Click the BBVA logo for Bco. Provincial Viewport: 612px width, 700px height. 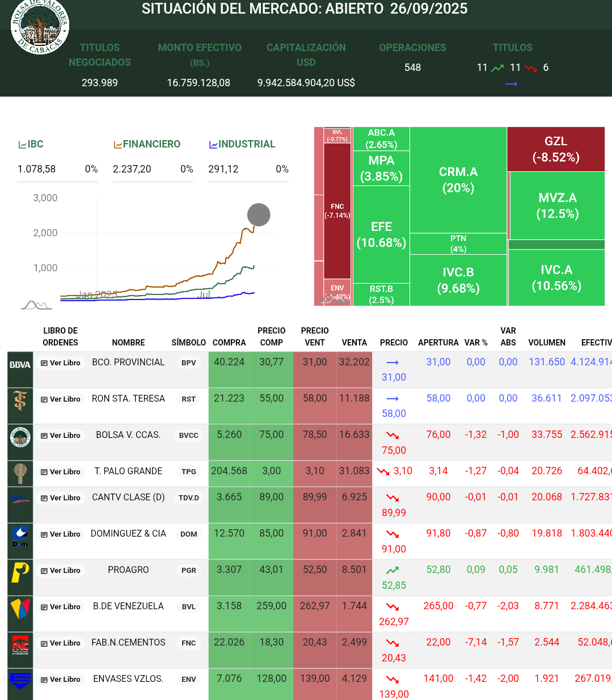click(x=20, y=365)
